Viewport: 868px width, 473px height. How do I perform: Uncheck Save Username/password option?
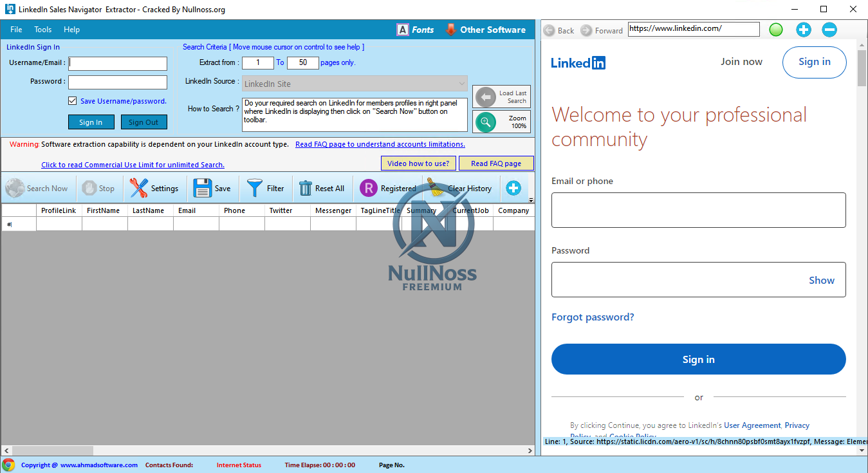(x=73, y=100)
